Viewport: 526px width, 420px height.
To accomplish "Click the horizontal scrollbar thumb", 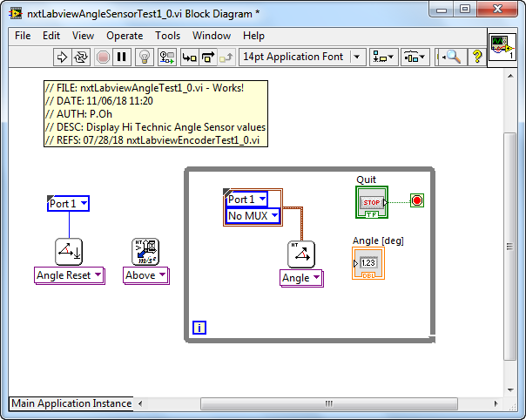I will click(329, 403).
